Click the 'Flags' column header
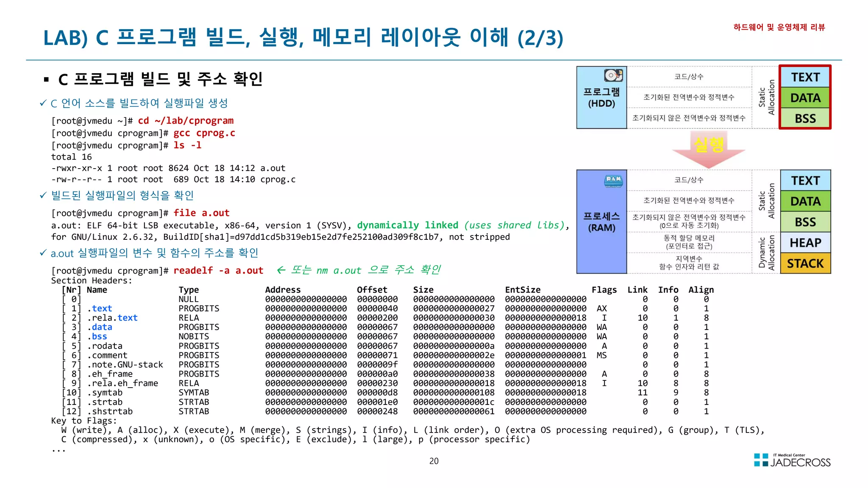Viewport: 868px width, 488px height. (x=604, y=290)
